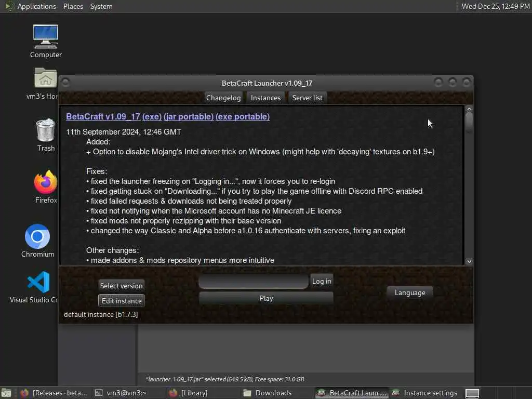Image resolution: width=532 pixels, height=399 pixels.
Task: Click the Log in button
Action: pos(322,281)
